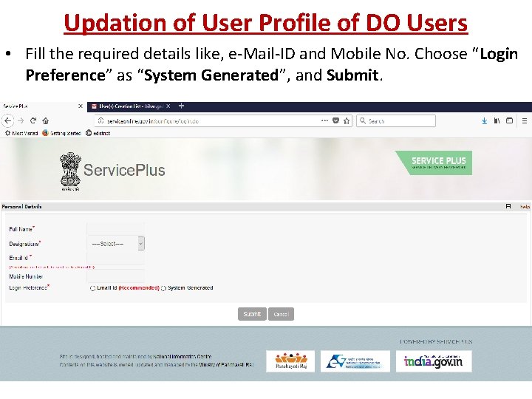Click the Email Id input field
The height and width of the screenshot is (399, 532).
click(x=116, y=258)
